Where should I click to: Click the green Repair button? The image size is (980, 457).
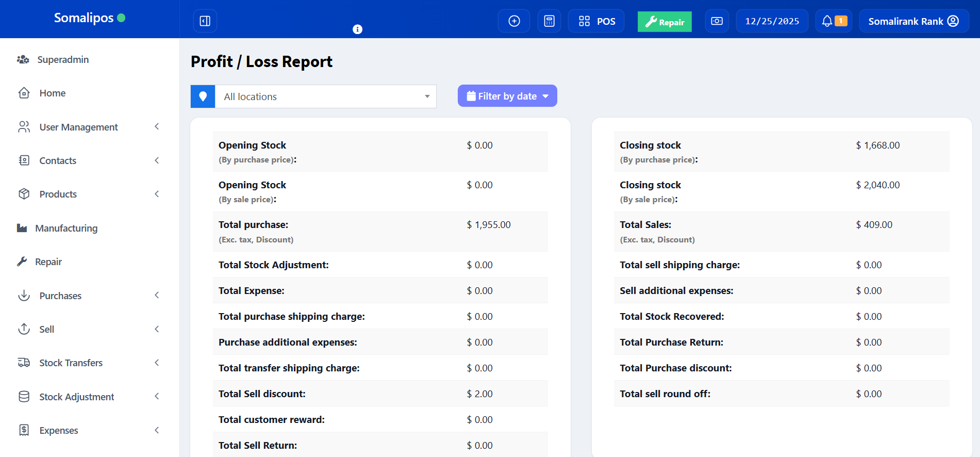pos(665,22)
